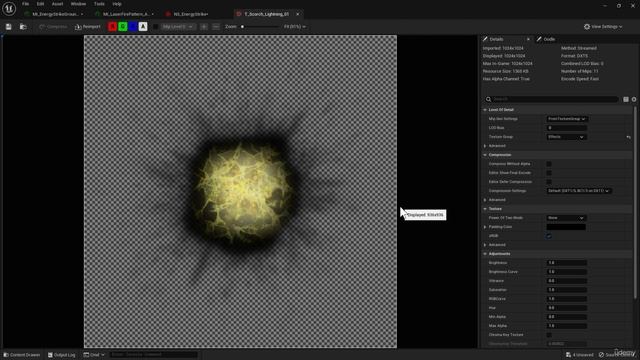Image resolution: width=640 pixels, height=360 pixels.
Task: Toggle Compress Without Alpha checkbox
Action: [x=549, y=164]
